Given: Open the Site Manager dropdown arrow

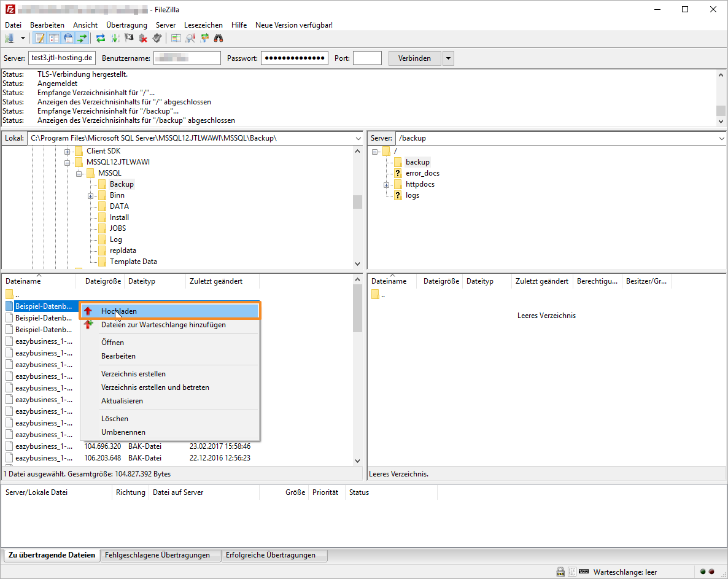Looking at the screenshot, I should click(22, 39).
